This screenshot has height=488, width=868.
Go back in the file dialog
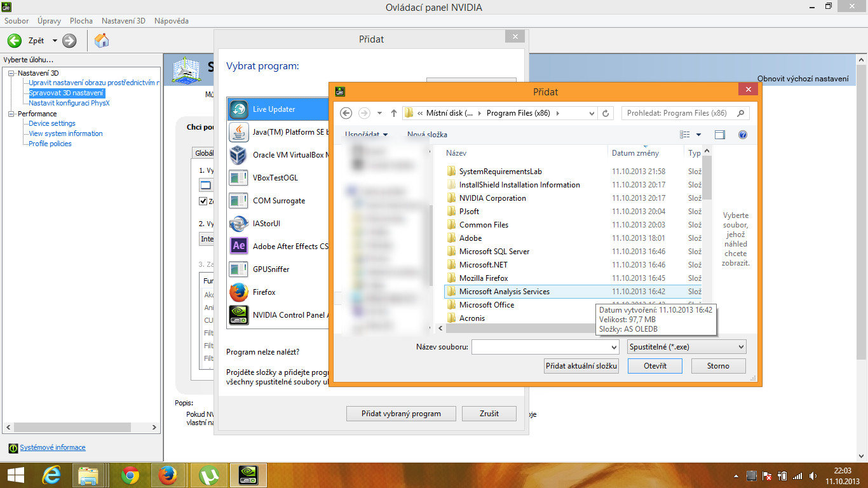[x=346, y=113]
